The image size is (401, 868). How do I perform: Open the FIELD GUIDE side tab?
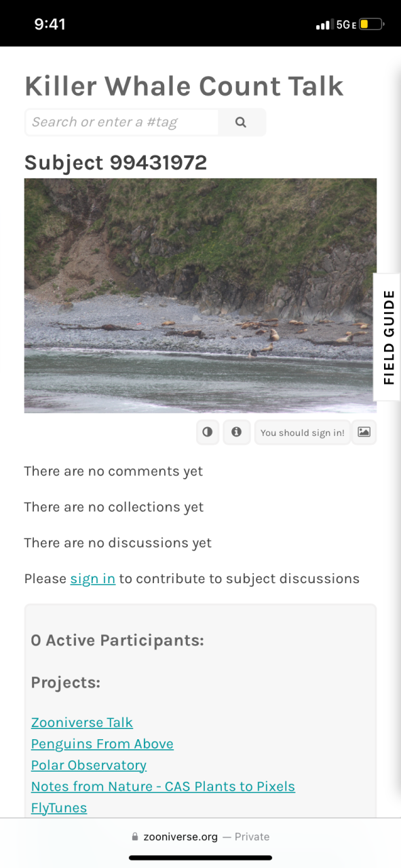click(388, 337)
